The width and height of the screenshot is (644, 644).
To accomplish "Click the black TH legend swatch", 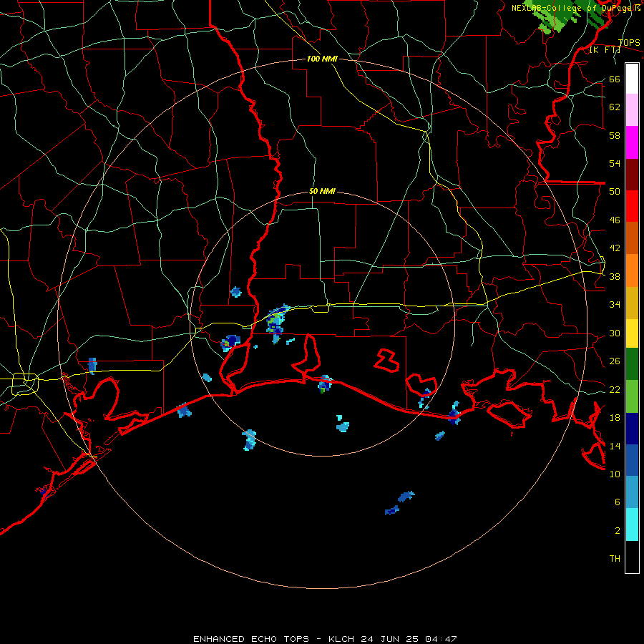I will (632, 557).
